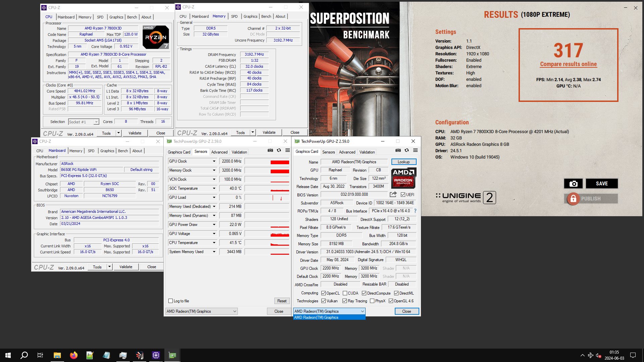Viewport: 644px width, 362px height.
Task: Open the Advanced tab in GPU-Z Sensors window
Action: (x=219, y=152)
